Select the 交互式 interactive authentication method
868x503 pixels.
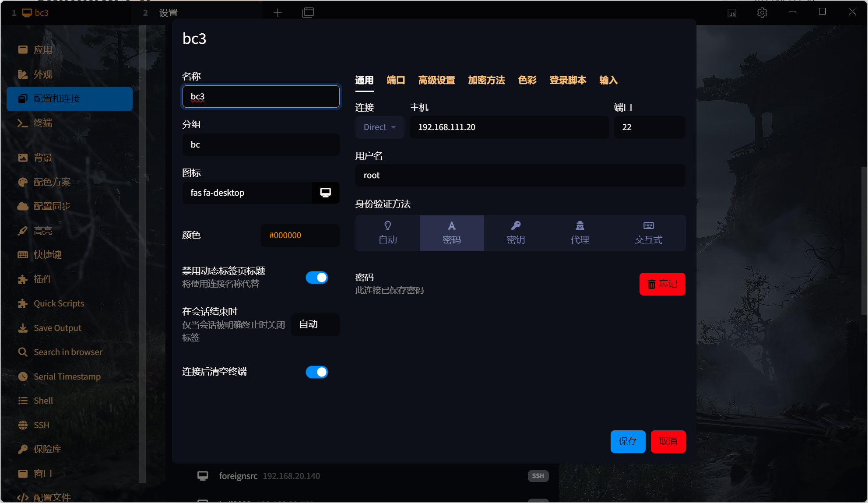[648, 233]
